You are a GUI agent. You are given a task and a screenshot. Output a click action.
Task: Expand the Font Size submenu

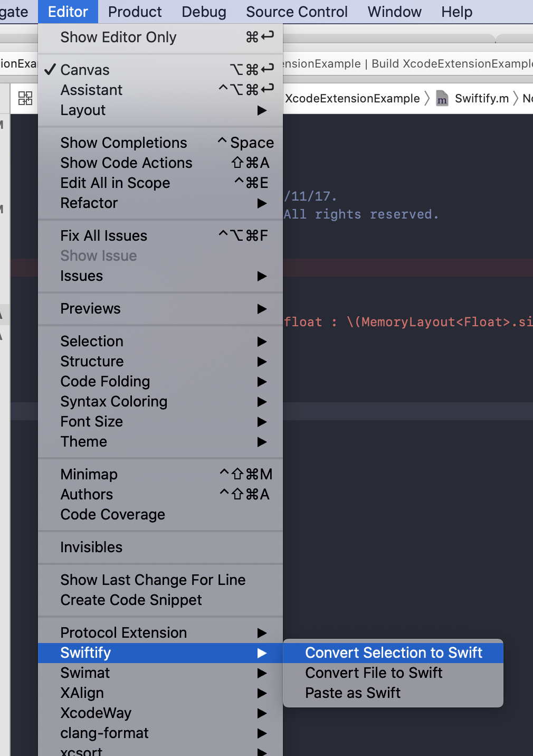tap(160, 421)
